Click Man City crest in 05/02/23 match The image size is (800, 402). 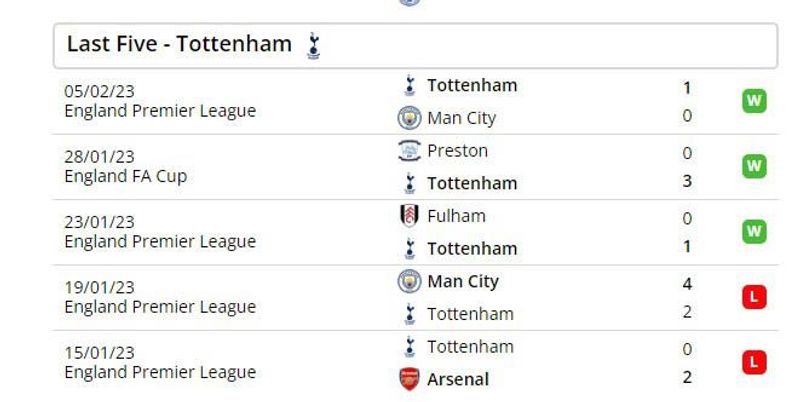pyautogui.click(x=409, y=118)
